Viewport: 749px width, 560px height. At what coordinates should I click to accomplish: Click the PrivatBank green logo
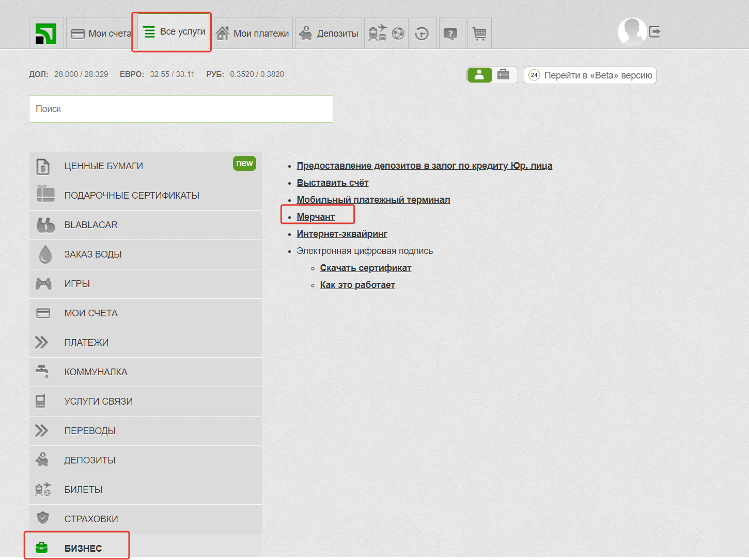point(46,34)
